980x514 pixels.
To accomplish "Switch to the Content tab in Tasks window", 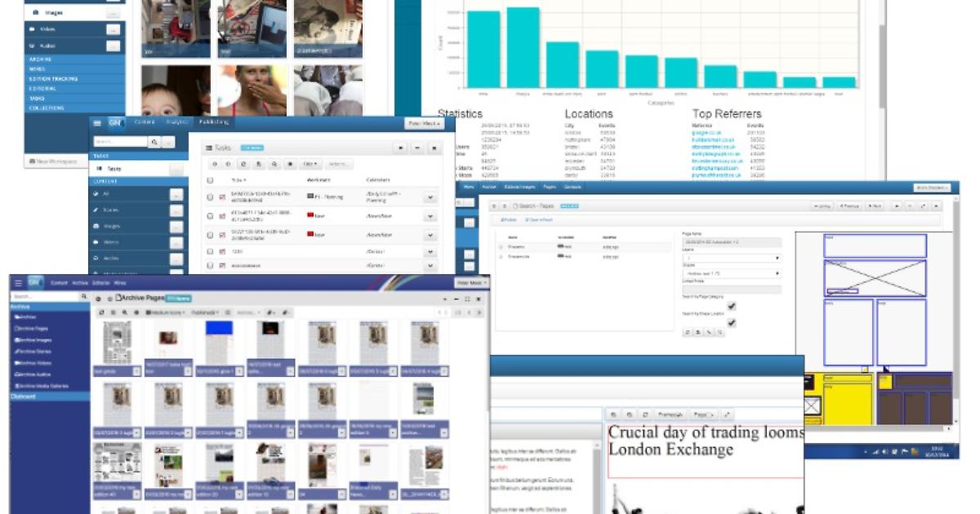I will pos(145,122).
